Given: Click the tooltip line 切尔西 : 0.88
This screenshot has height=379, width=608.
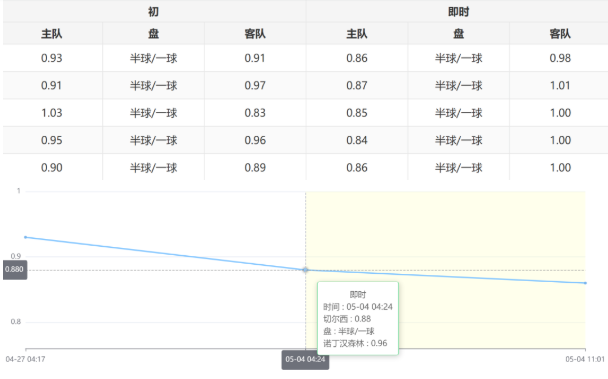Looking at the screenshot, I should [347, 319].
